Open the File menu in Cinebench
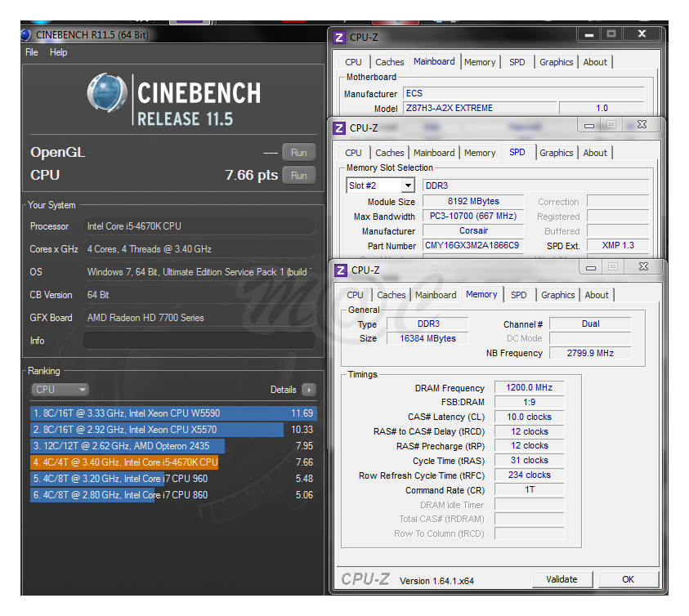Viewport: 689px width, 616px height. pyautogui.click(x=32, y=52)
